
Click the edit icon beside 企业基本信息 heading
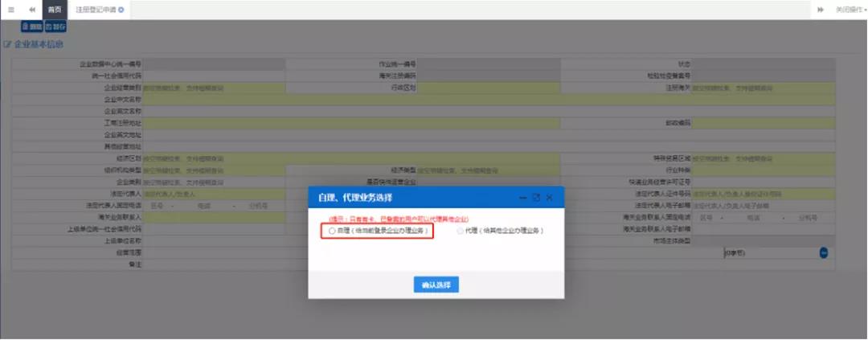(x=7, y=44)
